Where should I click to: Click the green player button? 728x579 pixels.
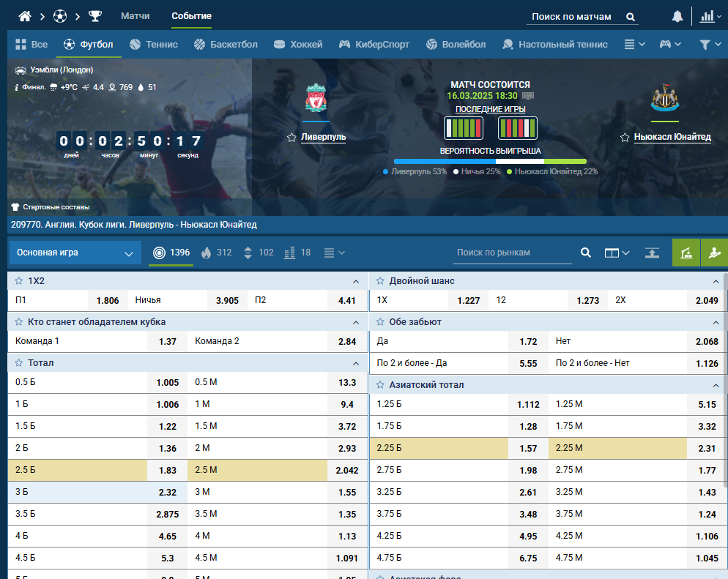click(x=715, y=253)
